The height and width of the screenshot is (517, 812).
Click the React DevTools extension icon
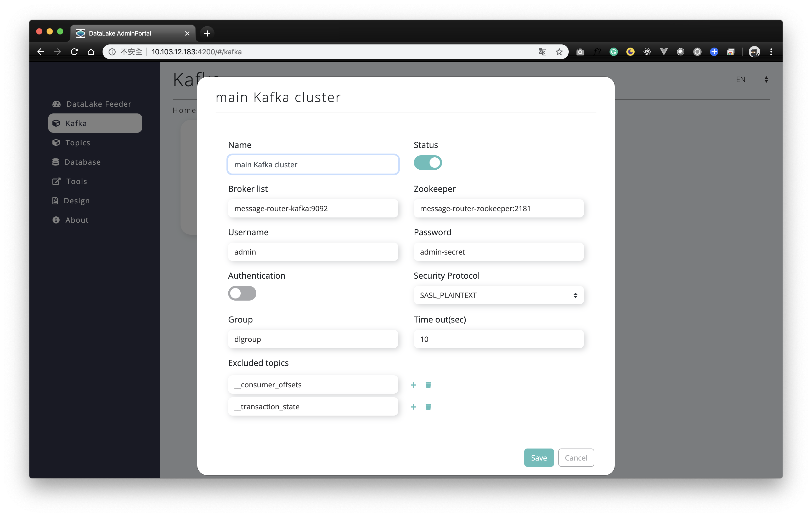(647, 51)
